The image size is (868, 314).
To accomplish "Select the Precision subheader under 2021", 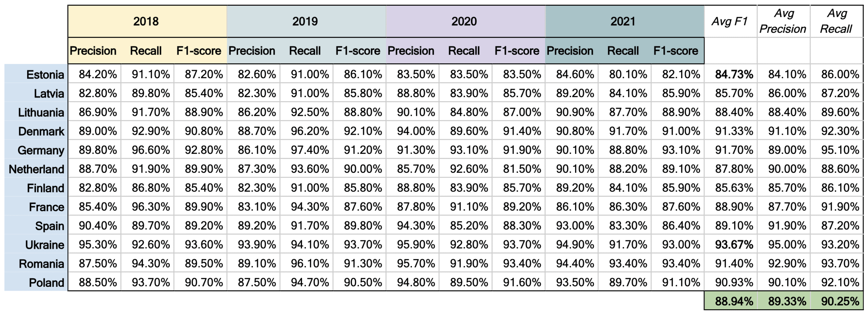I will pos(570,51).
